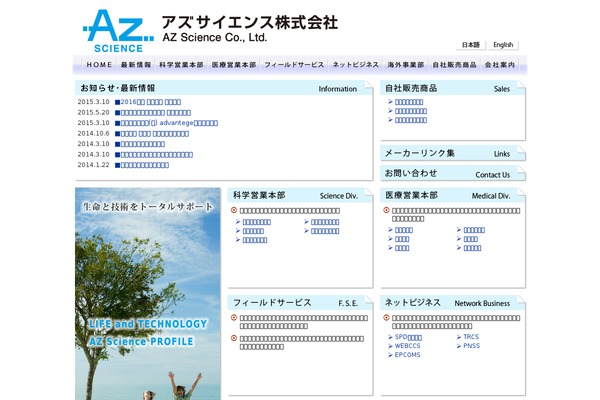Click the square bullet beside the 2014.1.22 news
Screen dimensions: 600x400
tap(117, 165)
